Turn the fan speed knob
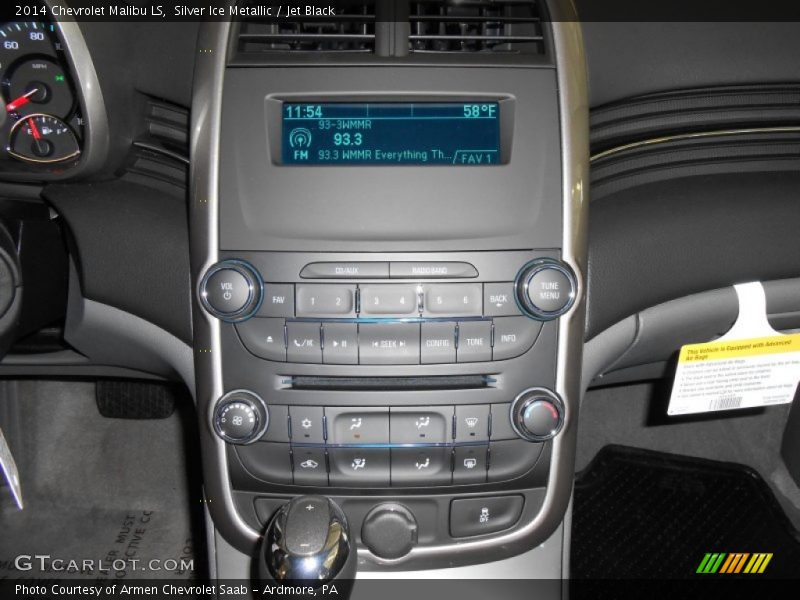 [x=239, y=418]
